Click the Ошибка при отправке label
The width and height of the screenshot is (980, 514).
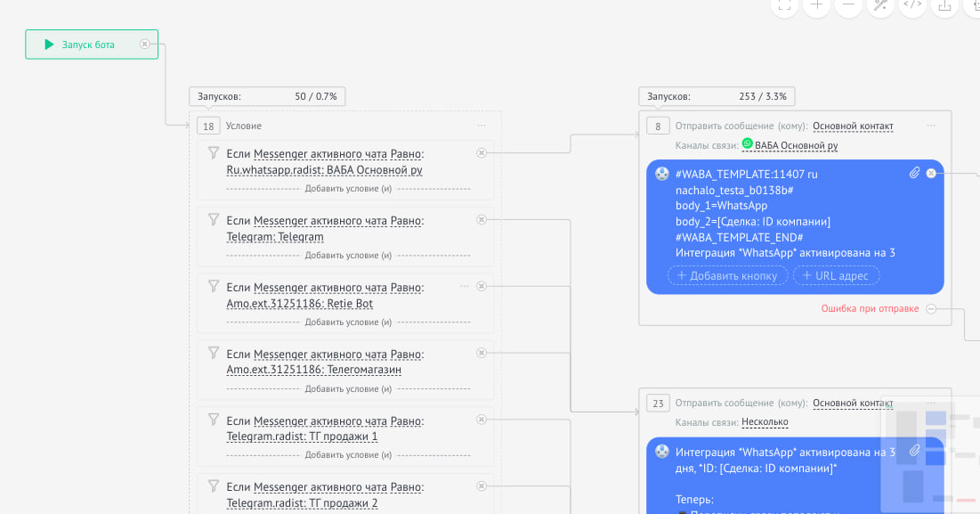click(x=870, y=309)
